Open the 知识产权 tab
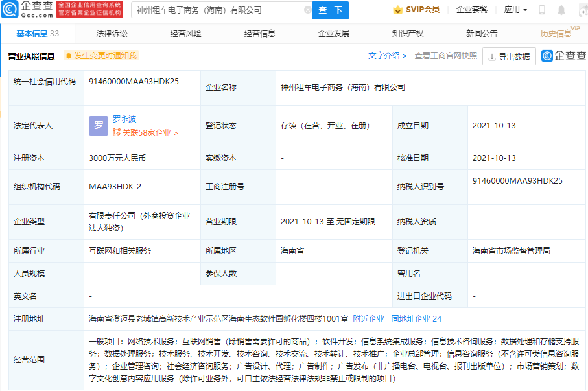The height and width of the screenshot is (391, 588). (408, 34)
